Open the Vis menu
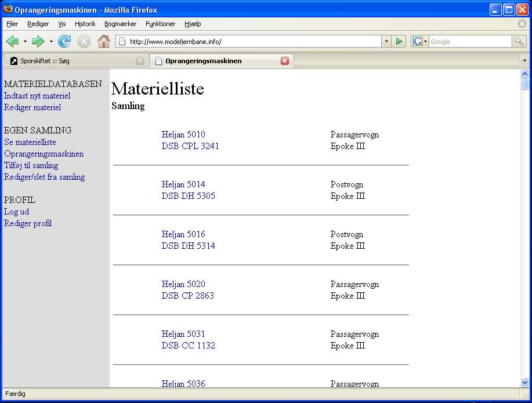Viewport: 532px width, 403px height. pyautogui.click(x=61, y=24)
